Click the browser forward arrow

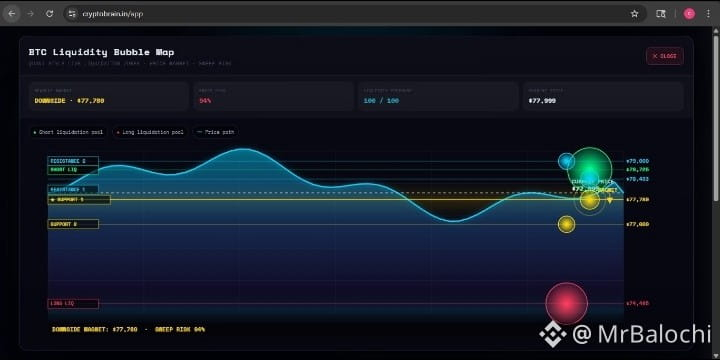(30, 14)
